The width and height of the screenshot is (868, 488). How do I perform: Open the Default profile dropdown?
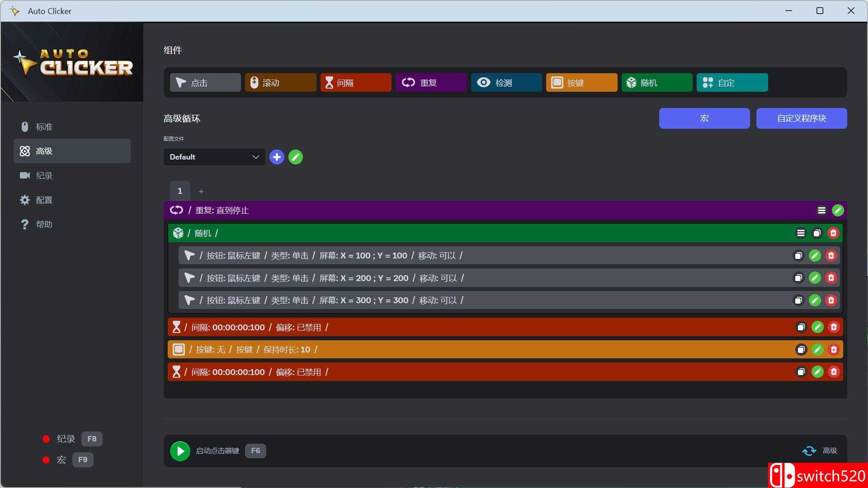pyautogui.click(x=214, y=157)
